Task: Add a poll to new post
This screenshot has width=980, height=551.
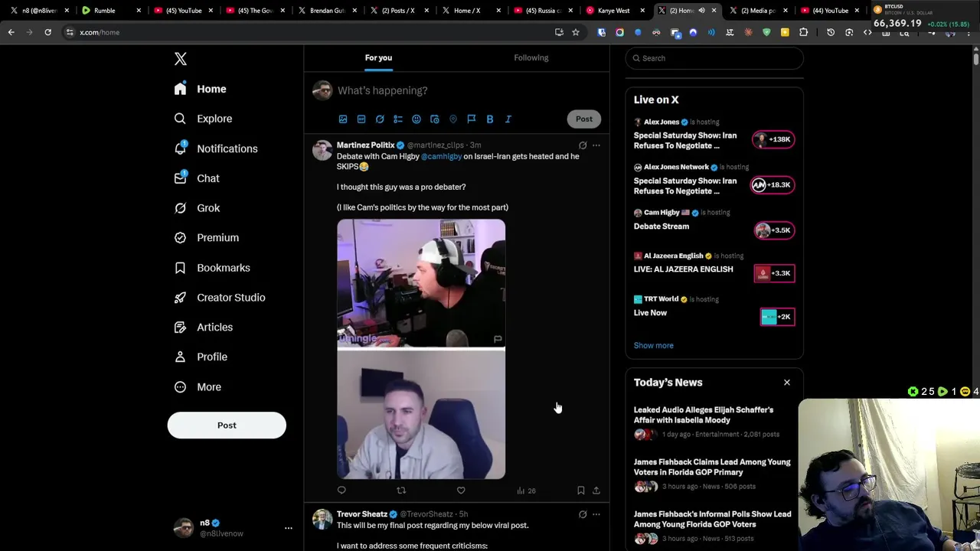Action: click(398, 119)
